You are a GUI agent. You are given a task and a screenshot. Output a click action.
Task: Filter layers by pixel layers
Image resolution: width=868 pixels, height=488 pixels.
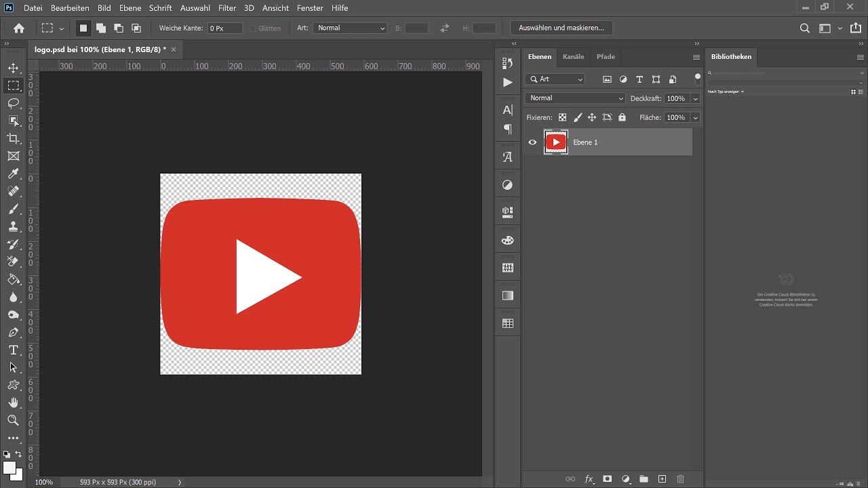(607, 79)
